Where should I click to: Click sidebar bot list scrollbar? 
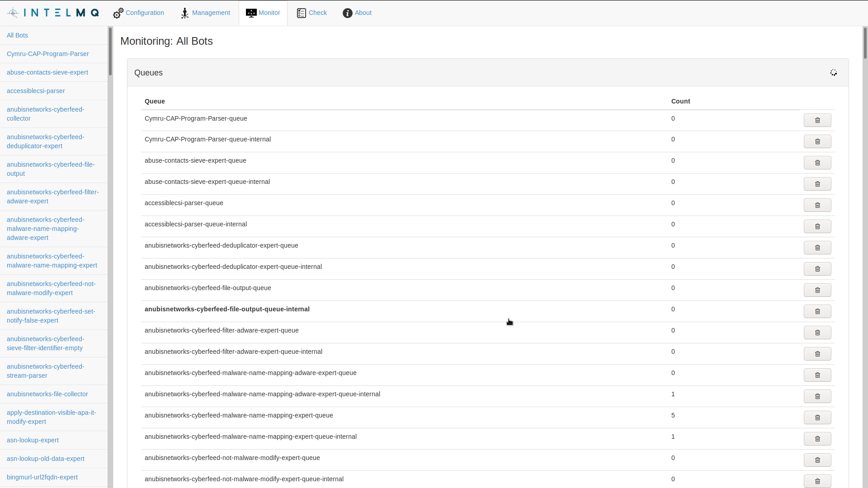(x=110, y=52)
